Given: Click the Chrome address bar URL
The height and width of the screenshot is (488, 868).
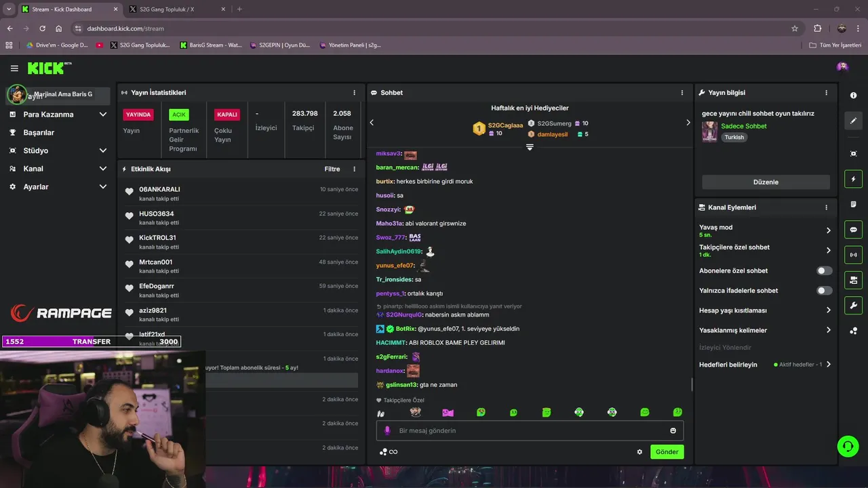Looking at the screenshot, I should pos(125,28).
